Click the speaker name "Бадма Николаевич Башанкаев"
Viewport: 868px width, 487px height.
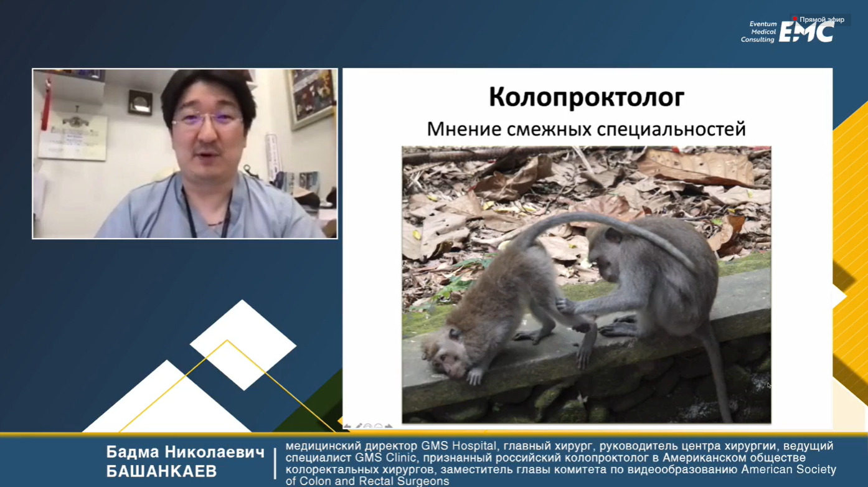(185, 461)
